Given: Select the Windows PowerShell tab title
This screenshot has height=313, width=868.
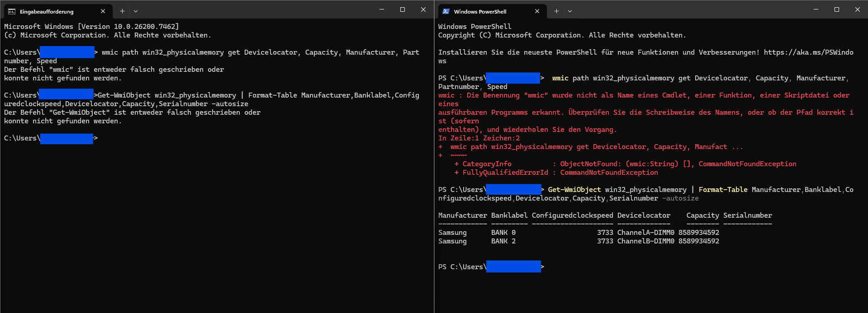Looking at the screenshot, I should tap(480, 12).
